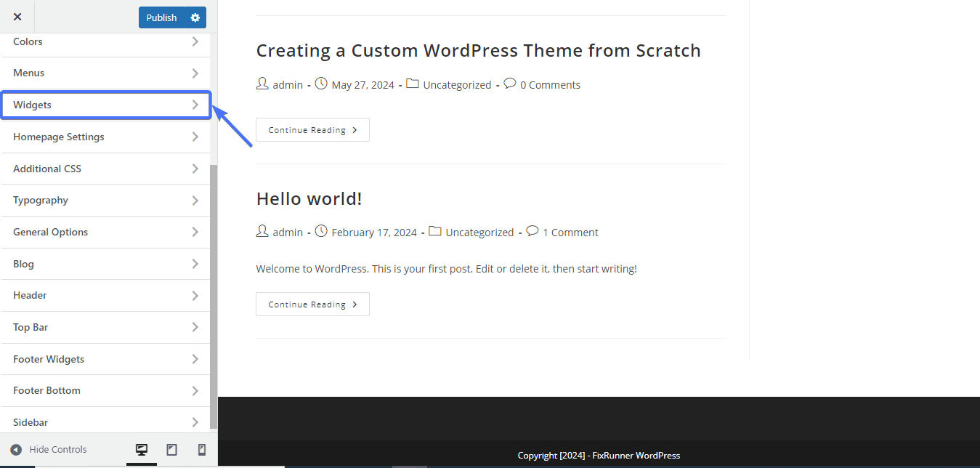Expand the Top Bar chevron arrow

coord(195,327)
